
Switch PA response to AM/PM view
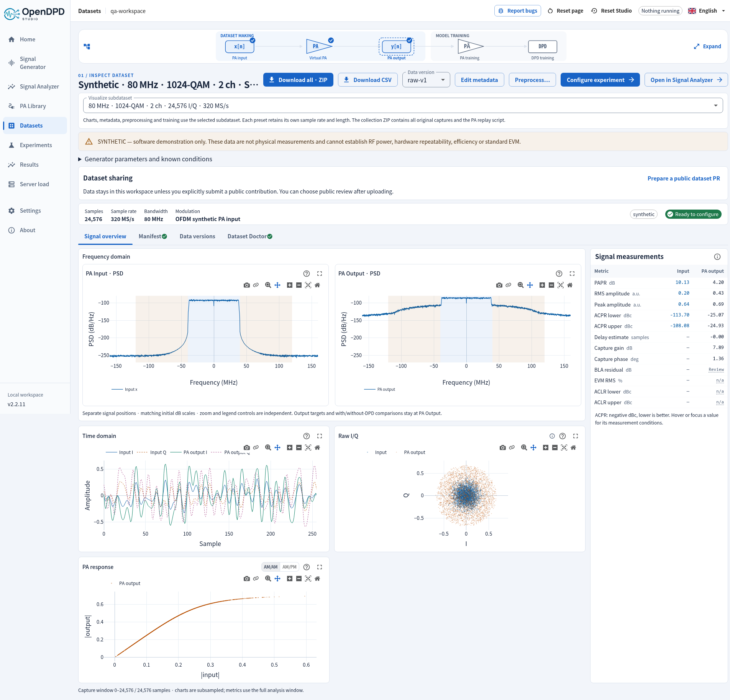coord(289,567)
